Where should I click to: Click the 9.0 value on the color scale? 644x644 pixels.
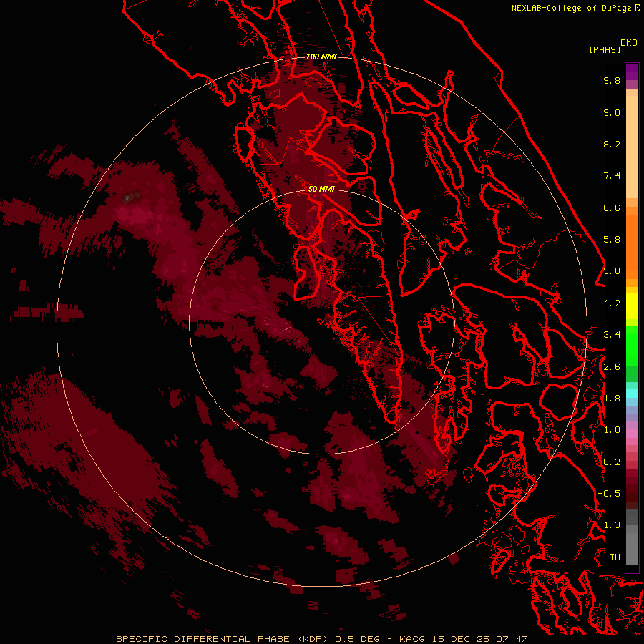coord(612,112)
